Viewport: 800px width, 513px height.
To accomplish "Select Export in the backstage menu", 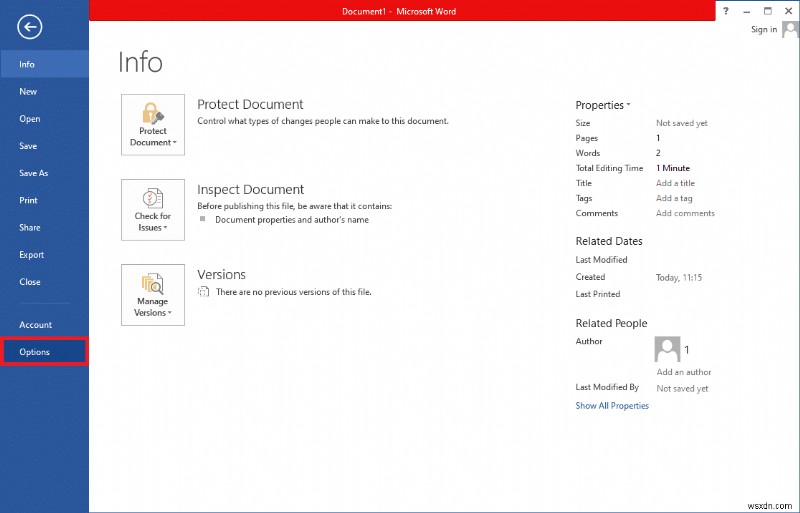I will point(31,255).
